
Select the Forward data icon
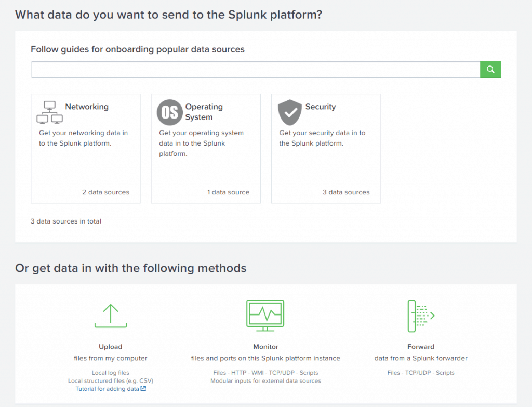click(421, 316)
